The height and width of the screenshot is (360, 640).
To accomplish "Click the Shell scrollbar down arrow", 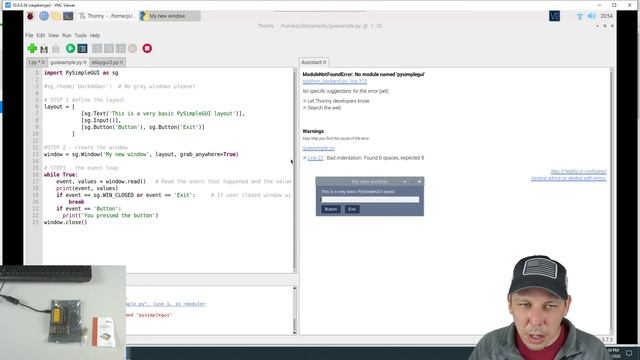I will (294, 332).
